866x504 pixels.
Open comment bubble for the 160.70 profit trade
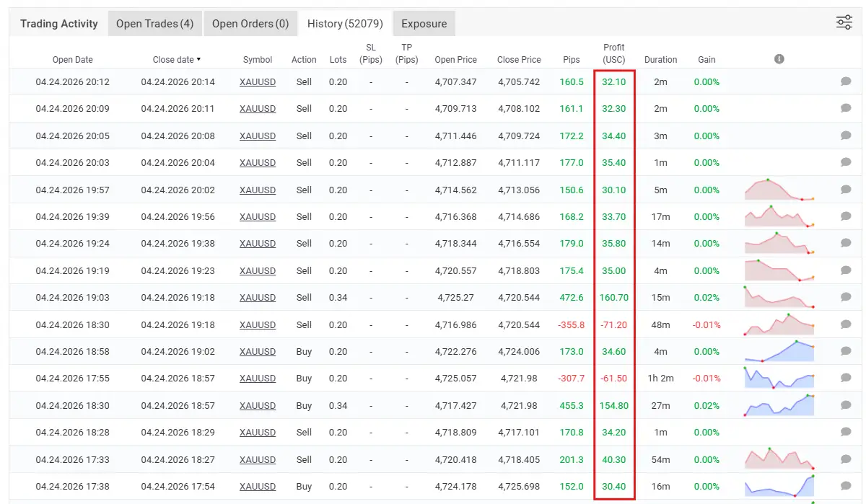[846, 297]
